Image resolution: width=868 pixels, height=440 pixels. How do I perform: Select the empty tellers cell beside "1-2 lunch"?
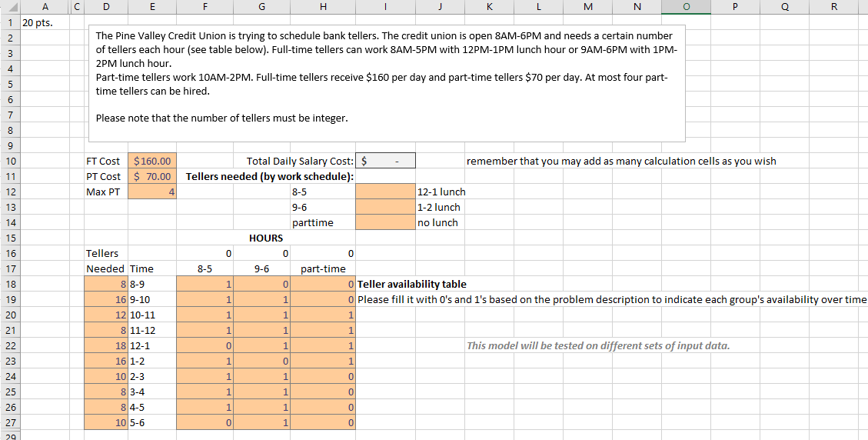[x=385, y=207]
